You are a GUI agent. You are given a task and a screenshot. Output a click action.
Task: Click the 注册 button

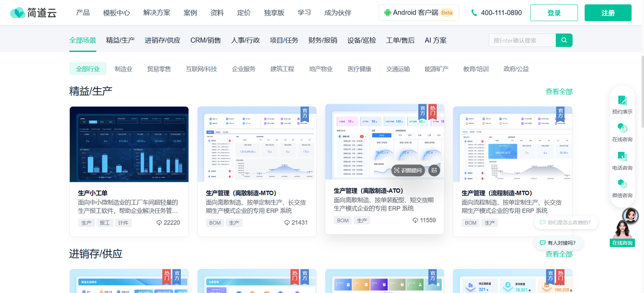(x=608, y=13)
